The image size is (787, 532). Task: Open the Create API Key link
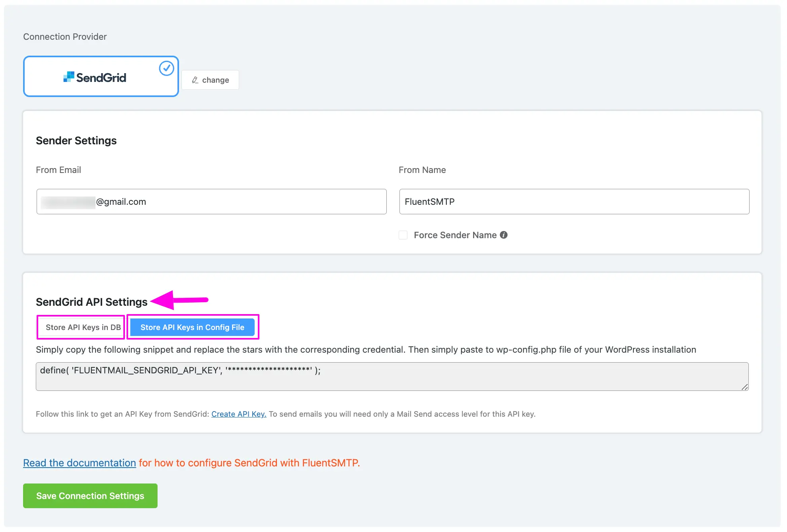point(239,414)
